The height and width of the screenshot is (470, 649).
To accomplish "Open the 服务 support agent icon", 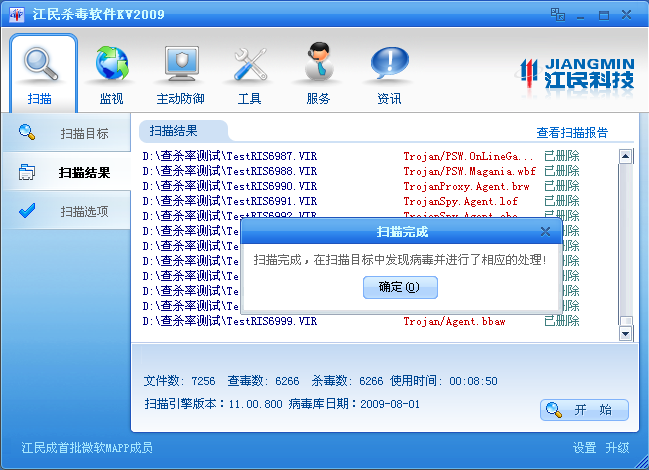I will (x=319, y=61).
